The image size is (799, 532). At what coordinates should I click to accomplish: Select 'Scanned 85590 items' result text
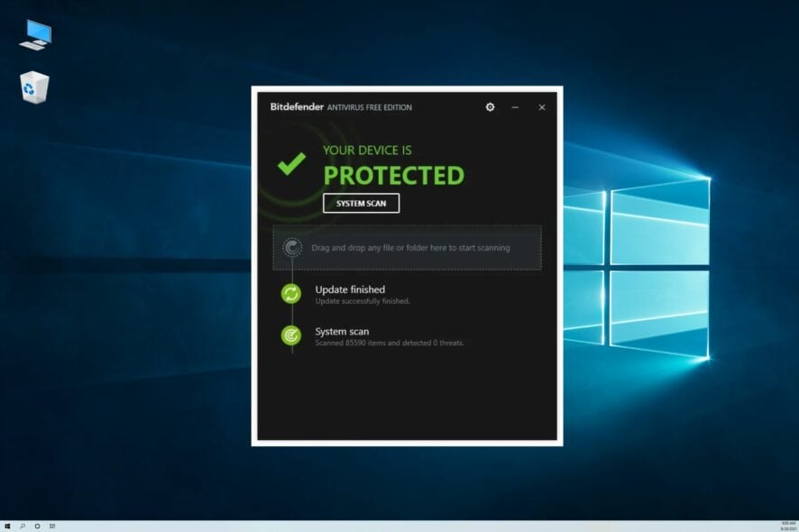[x=390, y=343]
